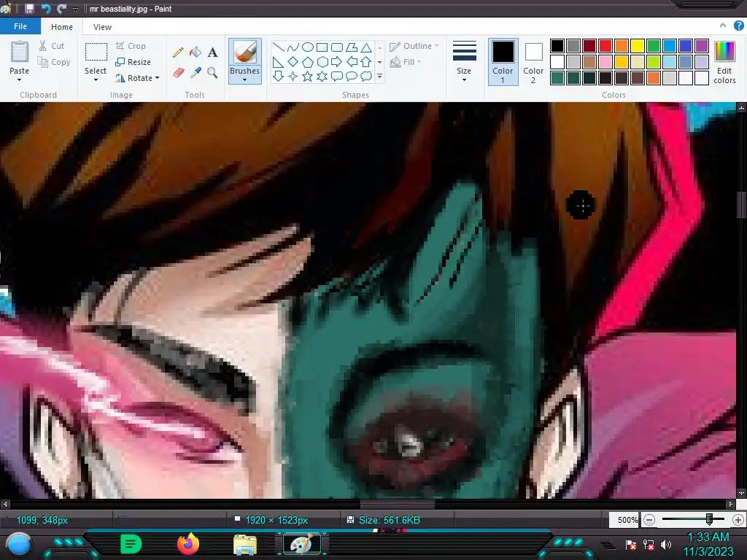Open the Outline dropdown
The width and height of the screenshot is (747, 560).
tap(414, 46)
